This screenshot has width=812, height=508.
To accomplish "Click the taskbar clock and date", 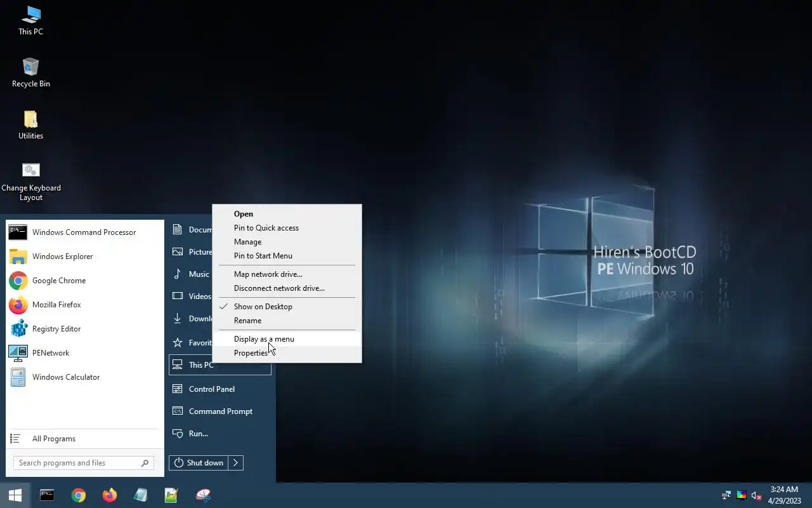I will pos(784,495).
